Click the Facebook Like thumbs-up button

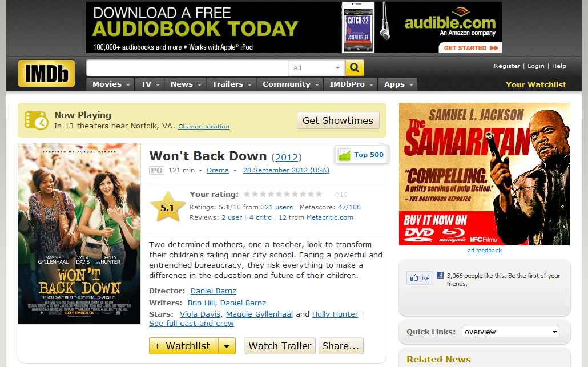coord(420,278)
